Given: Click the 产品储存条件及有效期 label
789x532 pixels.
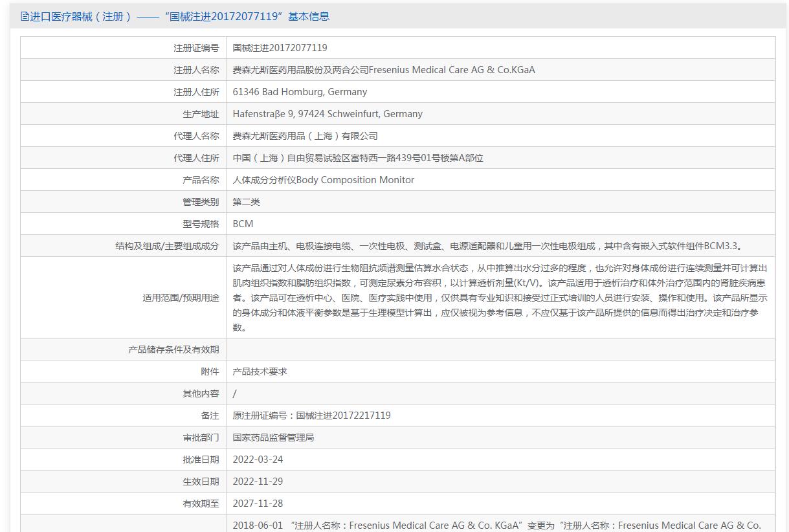Looking at the screenshot, I should (173, 349).
